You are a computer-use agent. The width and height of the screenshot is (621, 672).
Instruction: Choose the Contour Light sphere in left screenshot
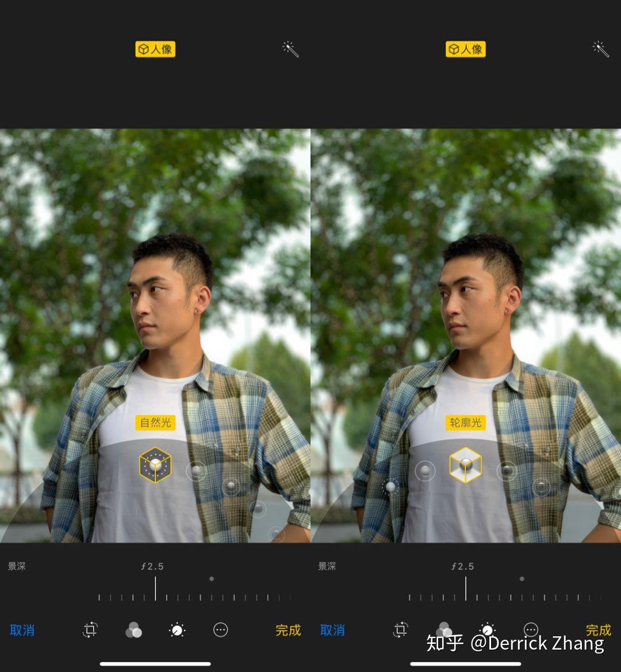click(x=231, y=486)
